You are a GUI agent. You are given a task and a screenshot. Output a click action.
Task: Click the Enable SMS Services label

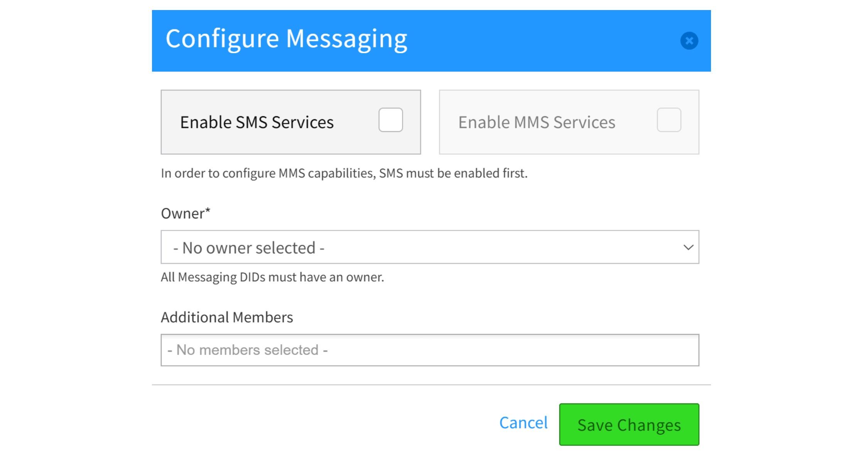tap(257, 122)
